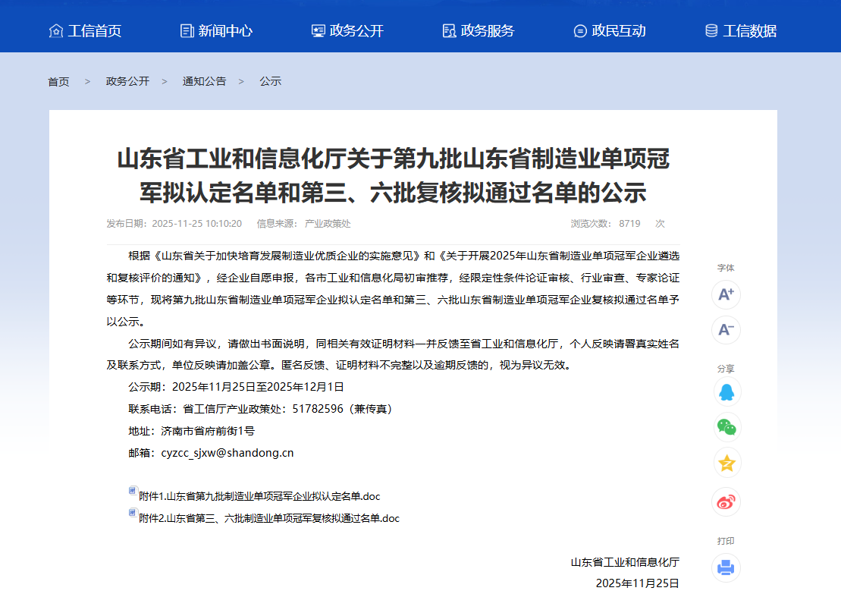The width and height of the screenshot is (841, 616).
Task: Open the 政务服务 navigation menu
Action: [485, 31]
